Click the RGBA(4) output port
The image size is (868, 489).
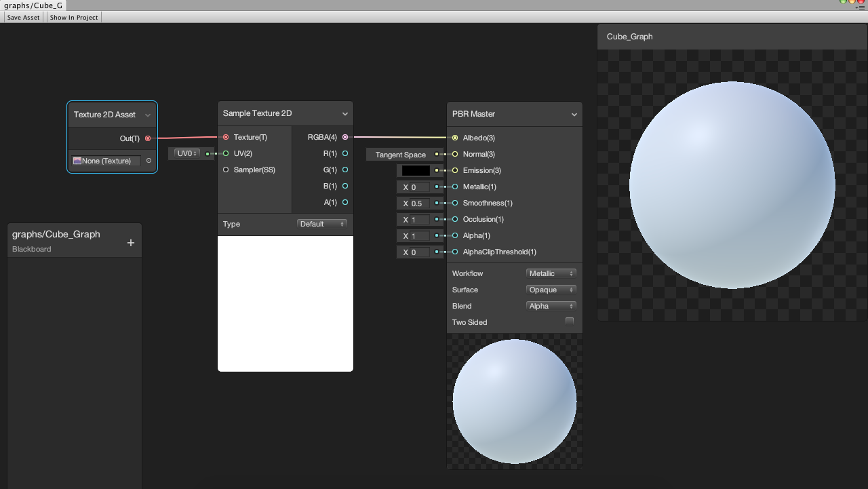(345, 137)
